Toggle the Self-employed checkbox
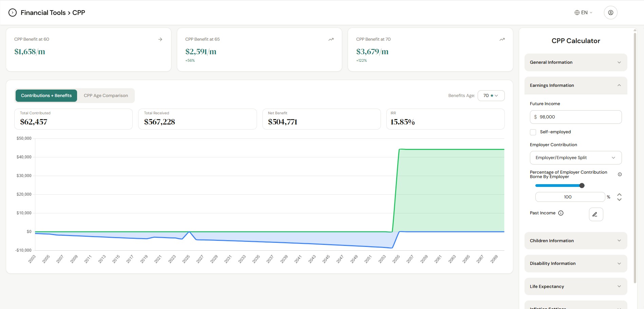644x309 pixels. 533,132
